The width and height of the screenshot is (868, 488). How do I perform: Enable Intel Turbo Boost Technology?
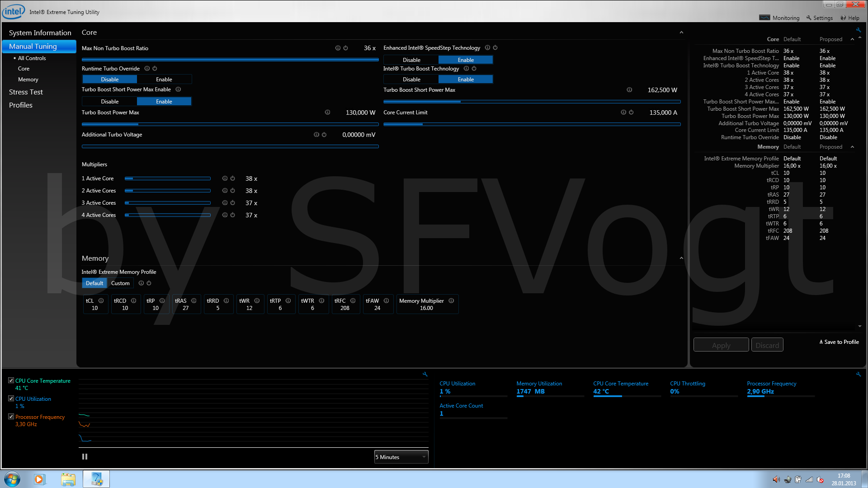466,80
